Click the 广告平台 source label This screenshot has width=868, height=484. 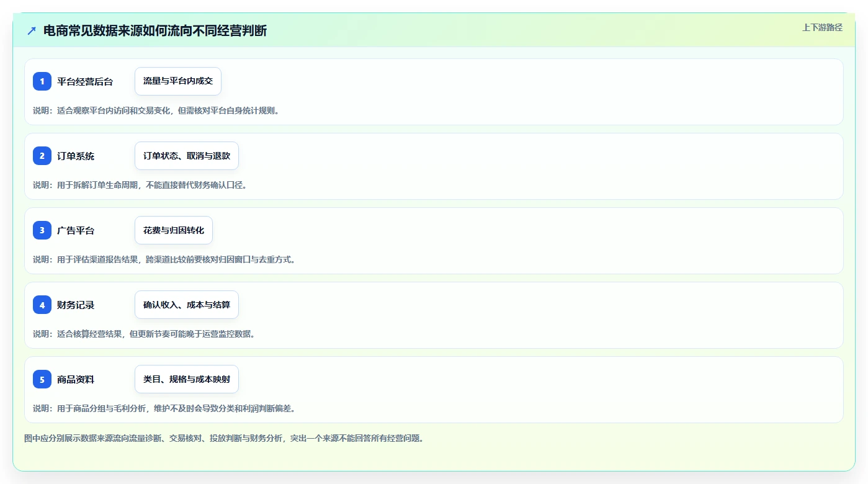76,230
